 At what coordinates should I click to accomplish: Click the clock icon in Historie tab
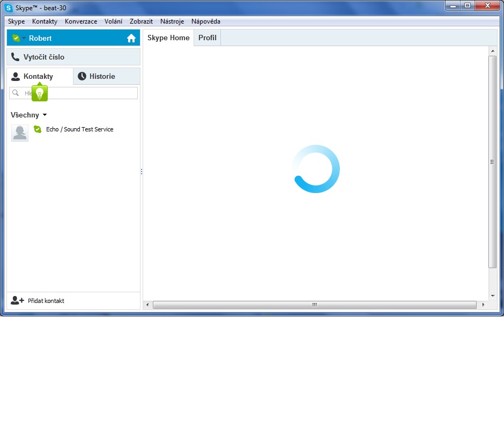(82, 76)
